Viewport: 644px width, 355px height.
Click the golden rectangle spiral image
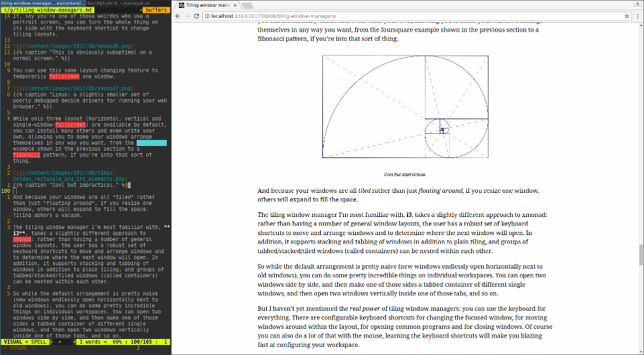[x=405, y=106]
